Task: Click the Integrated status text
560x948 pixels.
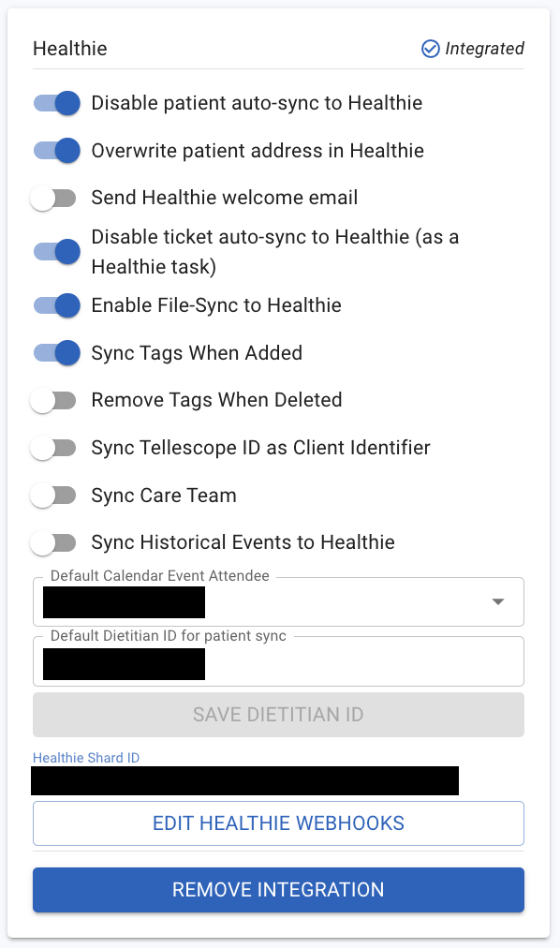Action: click(484, 49)
